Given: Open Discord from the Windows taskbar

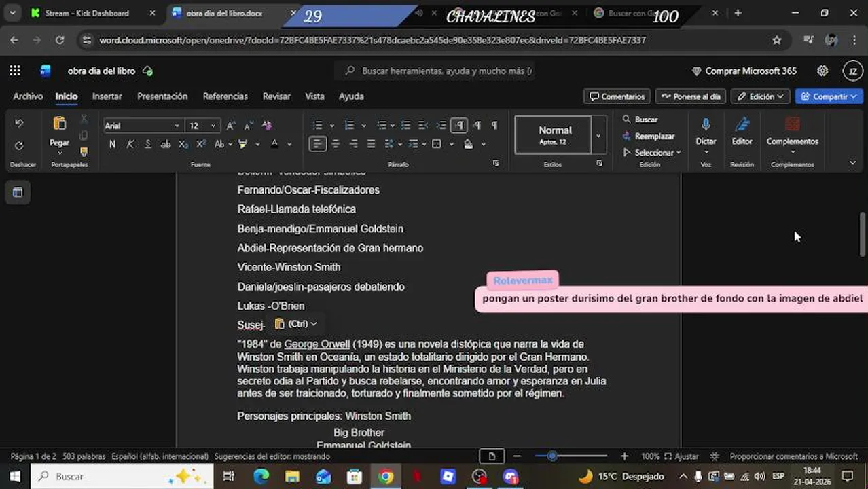Looking at the screenshot, I should (x=511, y=477).
